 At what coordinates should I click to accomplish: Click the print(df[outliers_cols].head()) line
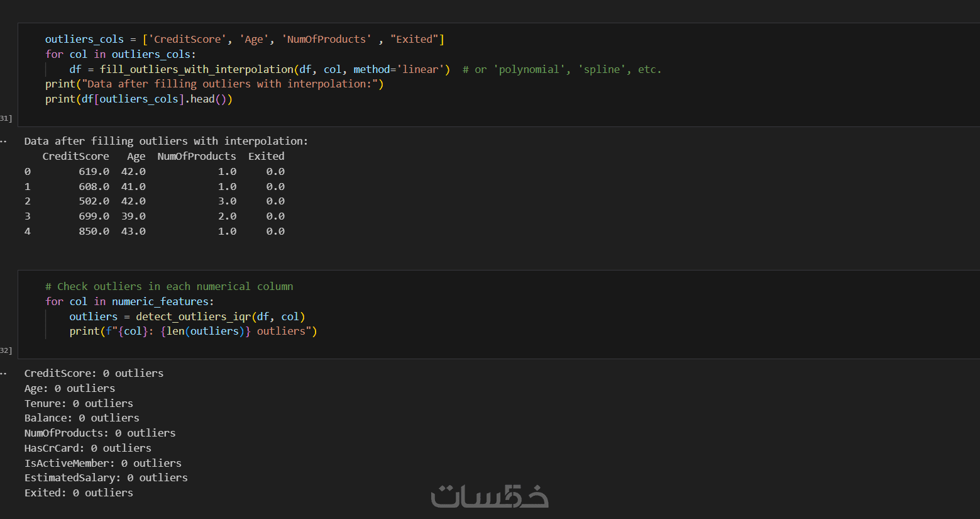138,99
